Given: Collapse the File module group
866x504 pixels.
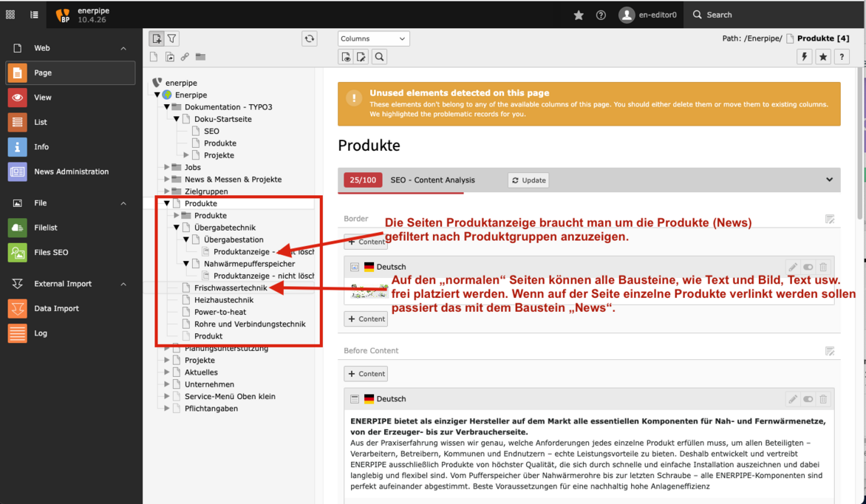Looking at the screenshot, I should (123, 203).
